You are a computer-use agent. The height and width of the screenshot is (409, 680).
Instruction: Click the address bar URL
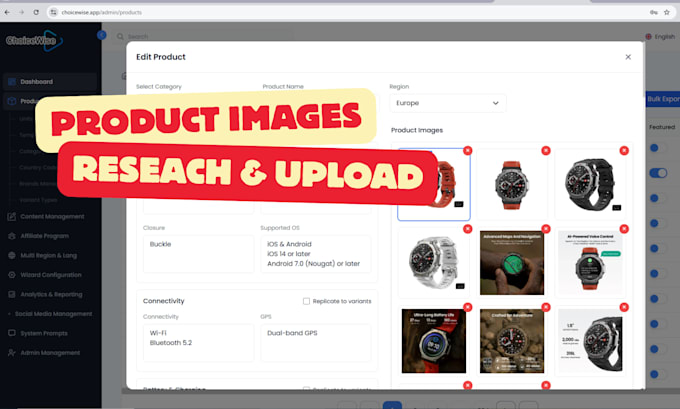pos(101,12)
